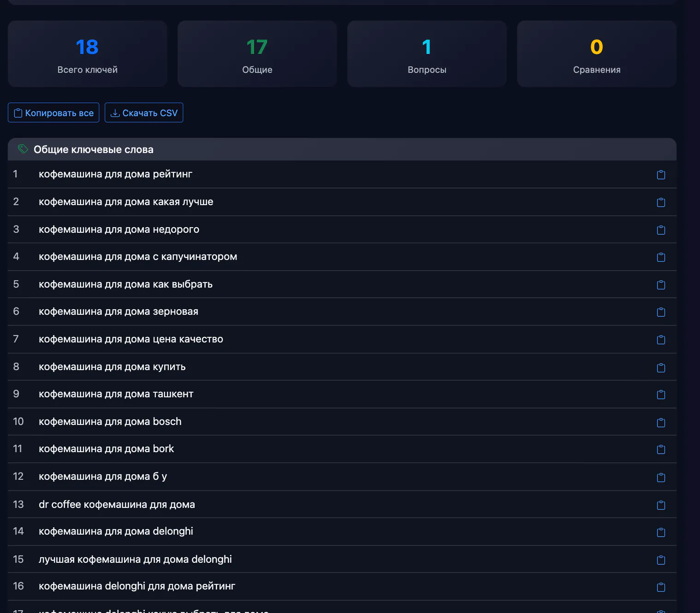Copy the 'кофемашина для дома bosch' keyword icon
This screenshot has height=613, width=700.
tap(661, 423)
